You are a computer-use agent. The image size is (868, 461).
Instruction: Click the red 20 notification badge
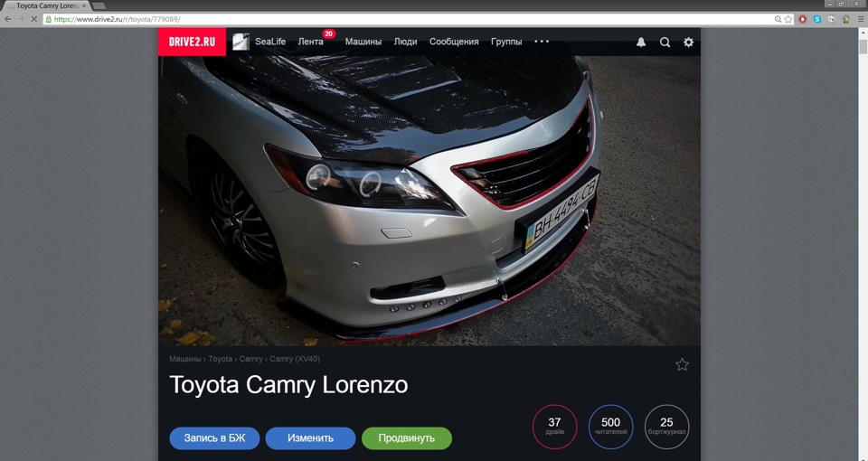click(329, 33)
